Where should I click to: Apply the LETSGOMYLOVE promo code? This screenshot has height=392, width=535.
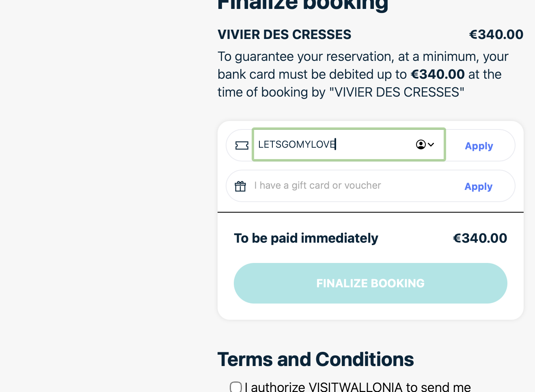pos(479,146)
